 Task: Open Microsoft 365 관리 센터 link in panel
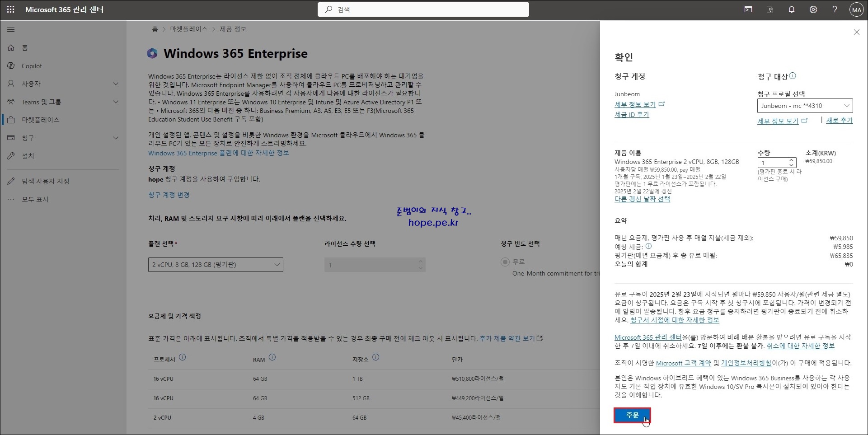tap(648, 337)
